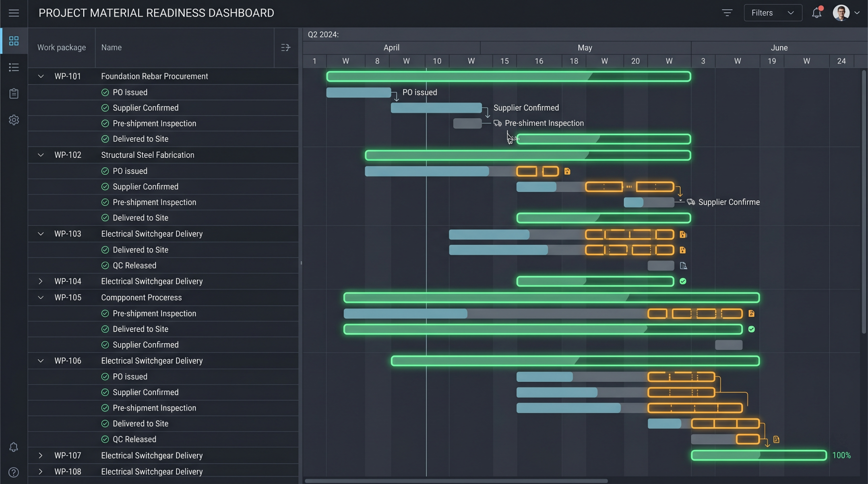Open Structural Steel Fabrication row
868x484 pixels.
click(163, 155)
